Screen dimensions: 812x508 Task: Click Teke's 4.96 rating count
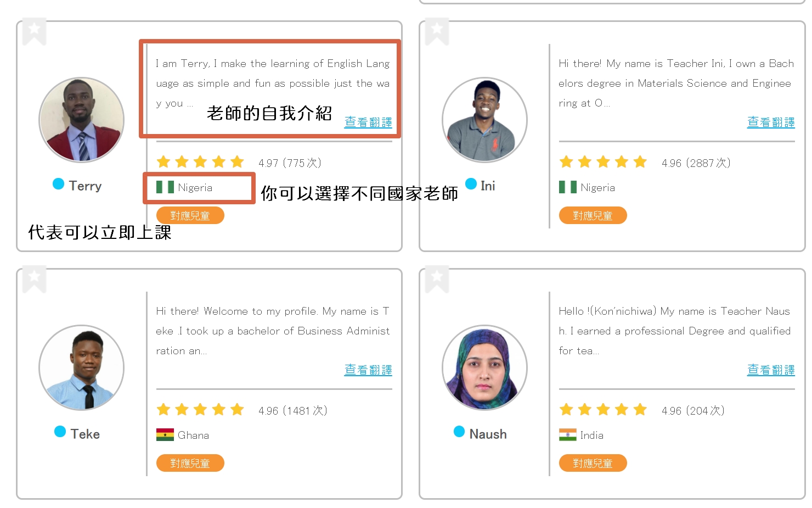coord(293,410)
